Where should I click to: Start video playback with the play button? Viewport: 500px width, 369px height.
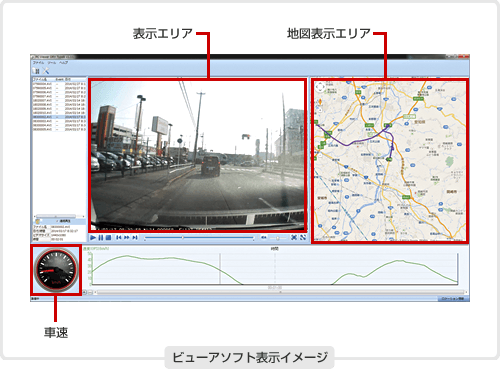(93, 237)
